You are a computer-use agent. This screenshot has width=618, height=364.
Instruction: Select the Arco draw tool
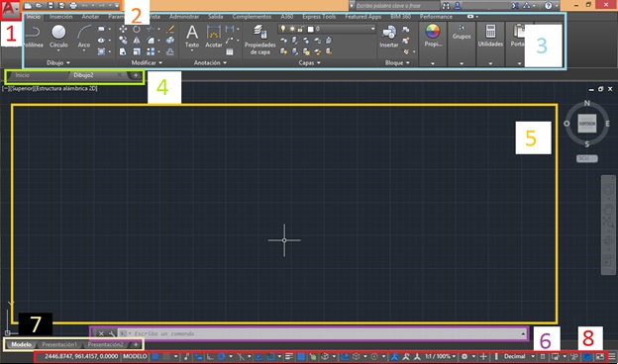click(x=84, y=37)
